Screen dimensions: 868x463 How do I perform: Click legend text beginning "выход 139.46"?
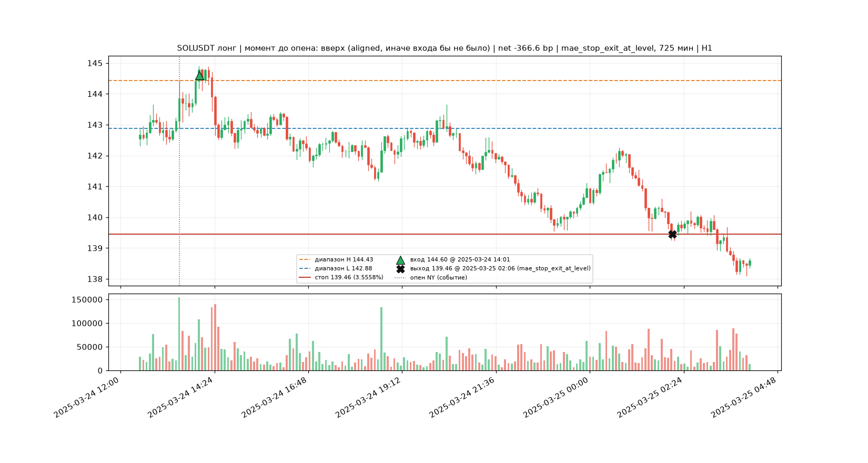point(500,268)
